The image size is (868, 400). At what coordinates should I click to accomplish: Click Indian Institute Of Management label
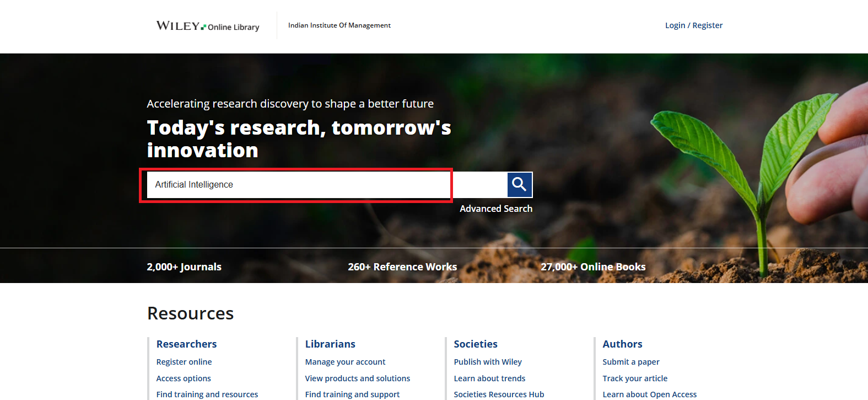click(x=339, y=25)
